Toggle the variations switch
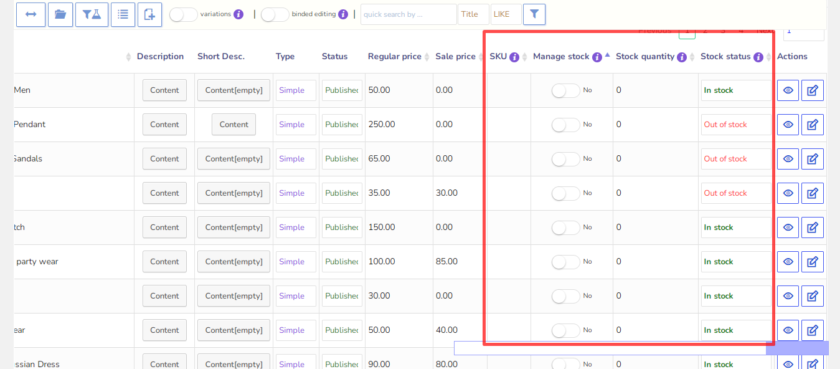 183,14
